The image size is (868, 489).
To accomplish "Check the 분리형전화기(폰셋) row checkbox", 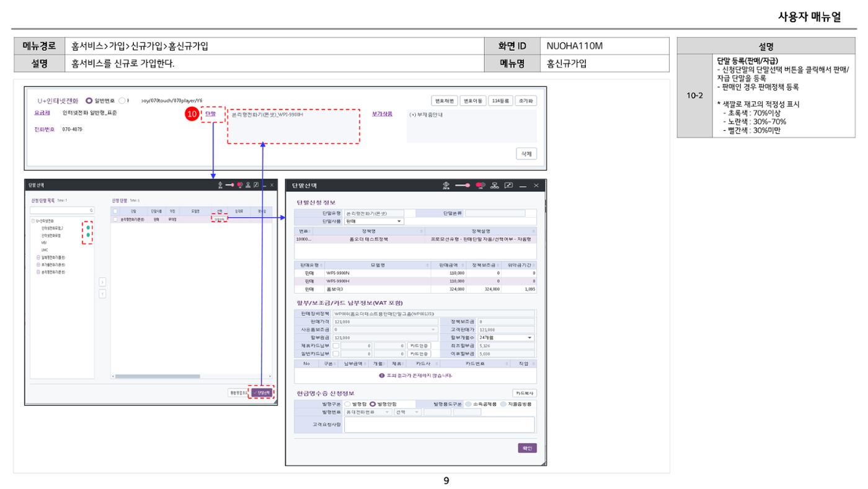I will point(115,219).
